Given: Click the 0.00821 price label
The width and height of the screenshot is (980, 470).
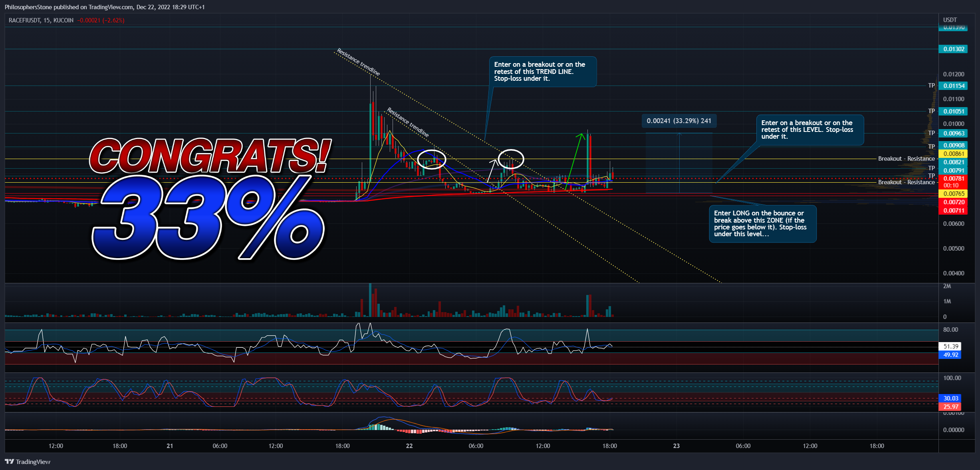Looking at the screenshot, I should [x=954, y=162].
